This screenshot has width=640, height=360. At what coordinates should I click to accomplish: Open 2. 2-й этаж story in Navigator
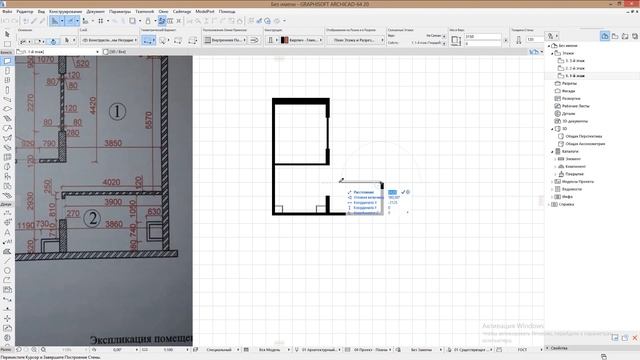click(575, 68)
